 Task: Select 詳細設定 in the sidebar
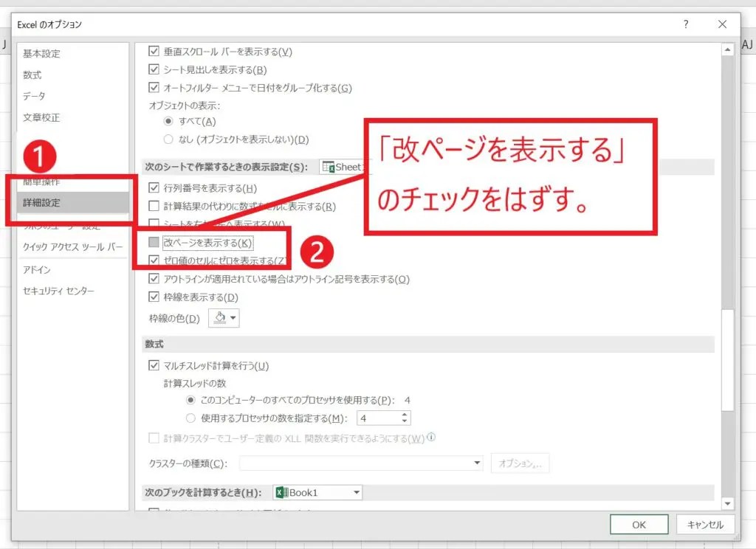73,202
